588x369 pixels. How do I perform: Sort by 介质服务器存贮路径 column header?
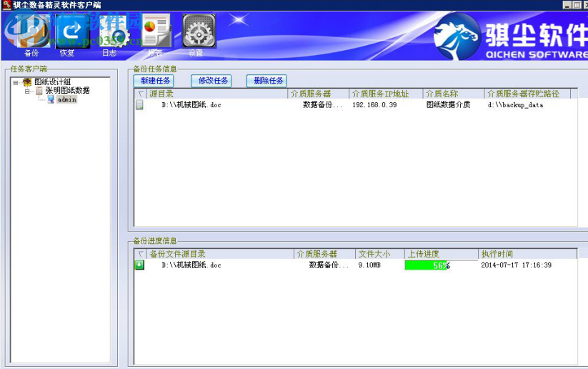(527, 94)
